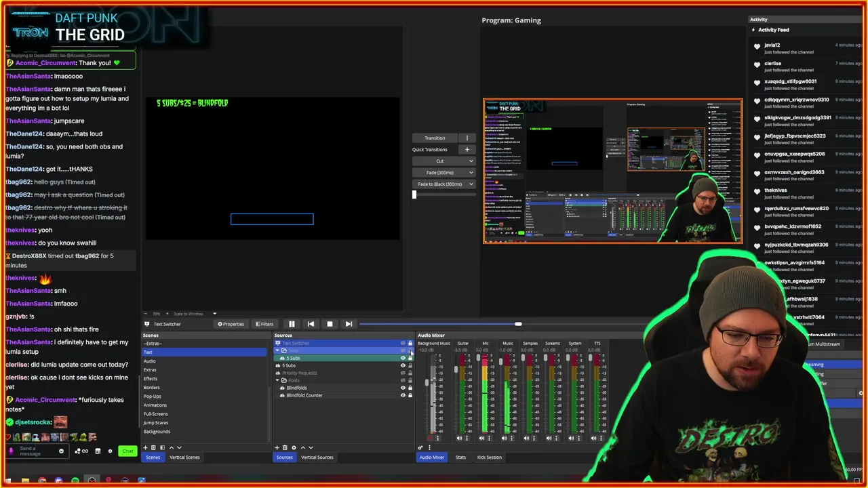Toggle visibility of Blindfolds source
This screenshot has height=488, width=868.
pos(403,388)
